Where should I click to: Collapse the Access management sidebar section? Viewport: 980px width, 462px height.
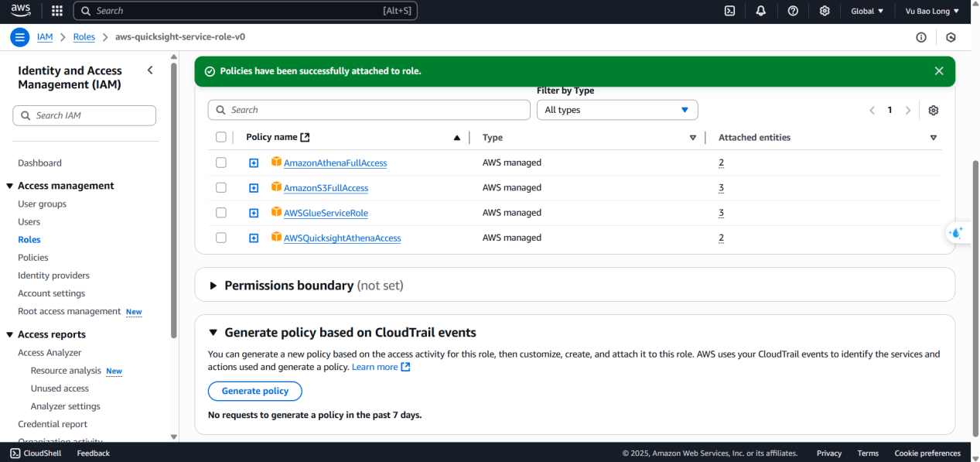point(10,186)
